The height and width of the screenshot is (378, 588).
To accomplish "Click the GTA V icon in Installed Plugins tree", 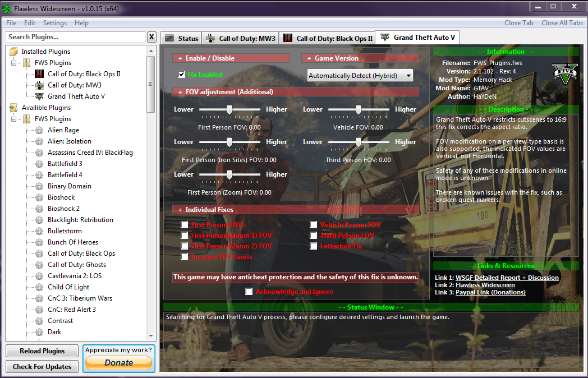I will click(x=39, y=96).
